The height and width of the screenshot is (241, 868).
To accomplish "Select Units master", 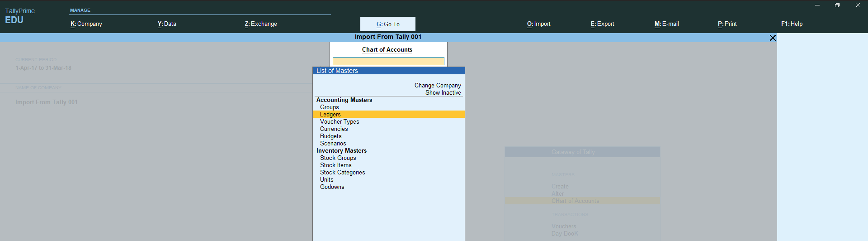I will pos(327,180).
